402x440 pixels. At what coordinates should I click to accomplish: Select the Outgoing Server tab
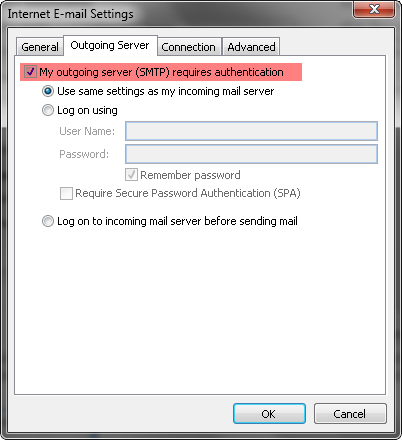[x=110, y=45]
